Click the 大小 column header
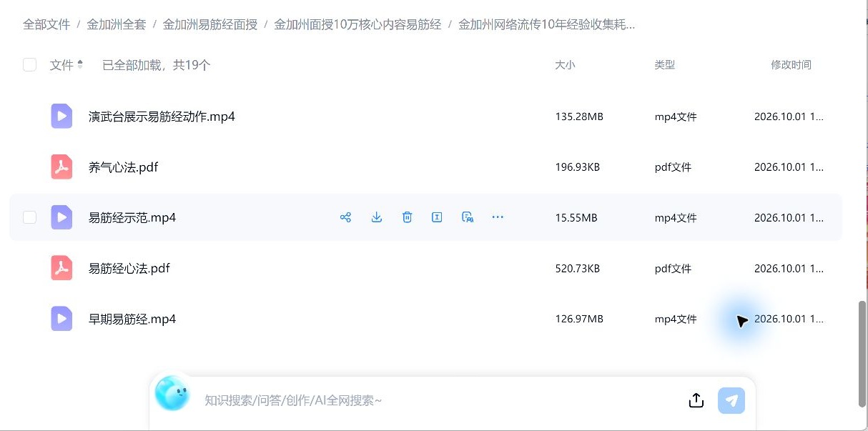The width and height of the screenshot is (868, 431). click(x=565, y=65)
